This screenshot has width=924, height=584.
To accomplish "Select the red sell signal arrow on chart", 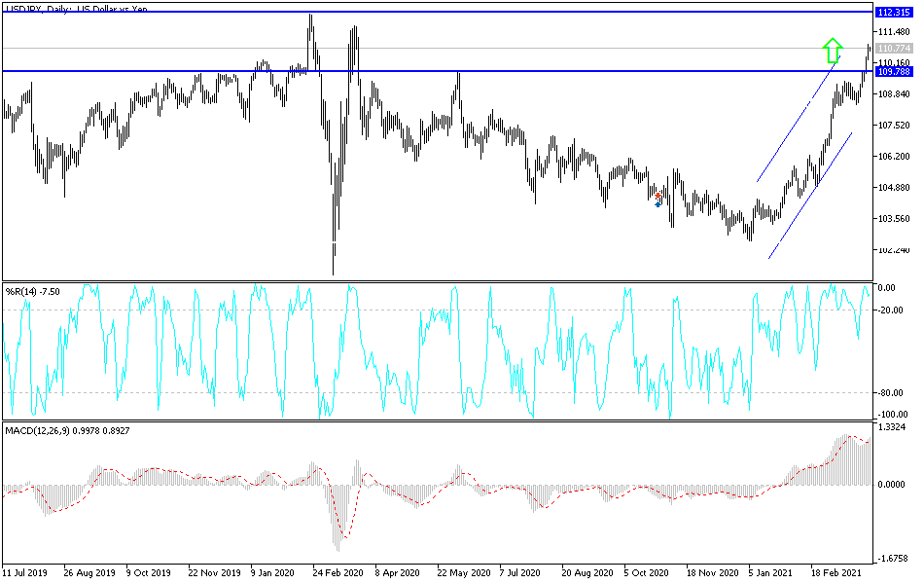I will 657,194.
